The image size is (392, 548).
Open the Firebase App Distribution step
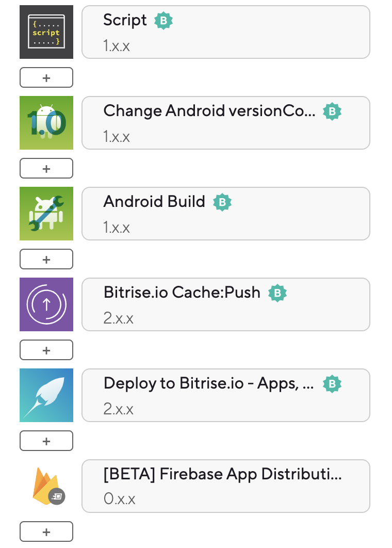coord(226,486)
